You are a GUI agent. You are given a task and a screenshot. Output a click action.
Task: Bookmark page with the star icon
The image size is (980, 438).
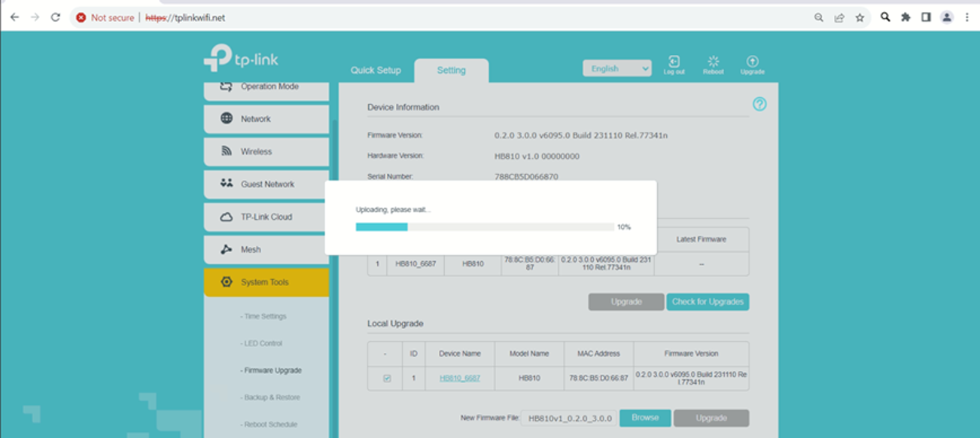(x=860, y=17)
